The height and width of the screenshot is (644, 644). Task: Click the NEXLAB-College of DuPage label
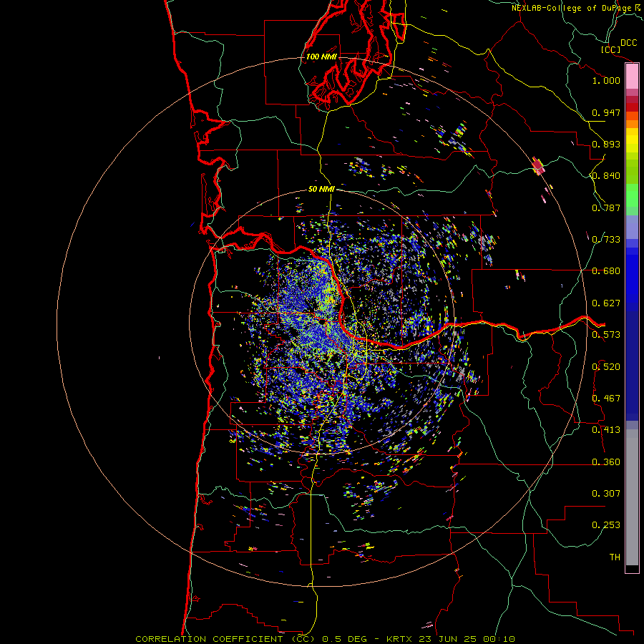pyautogui.click(x=572, y=8)
